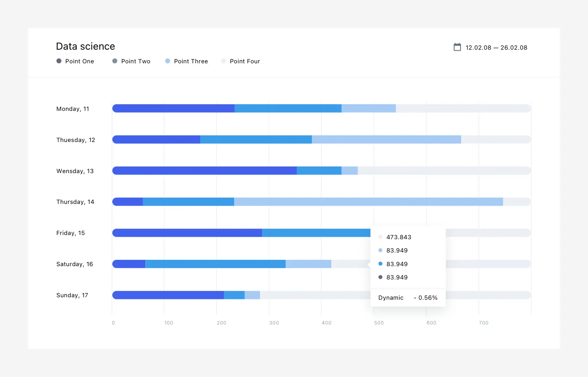Click the medium blue segment of Saturday bar
This screenshot has width=588, height=377.
(x=215, y=264)
